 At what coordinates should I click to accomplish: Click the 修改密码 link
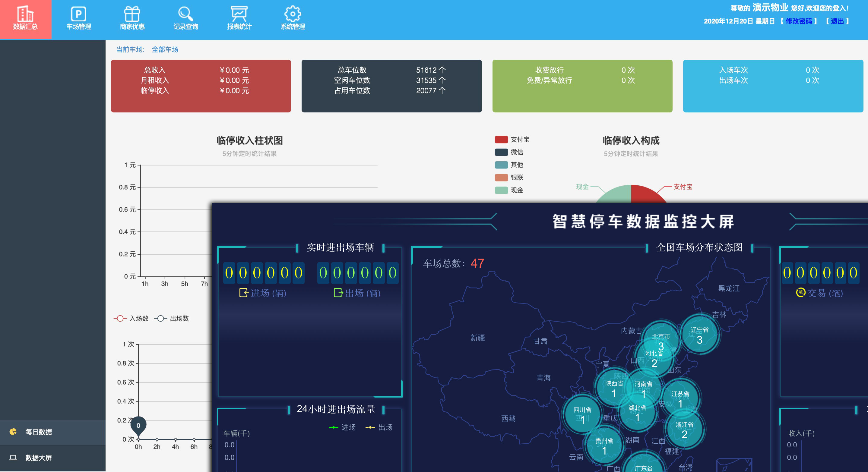(799, 21)
